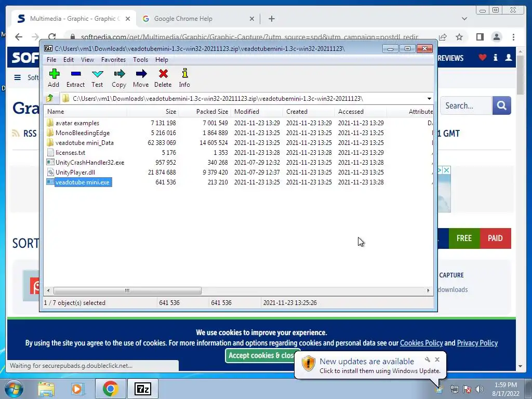Filter Softpedia results by FREE
The image size is (532, 399).
pos(464,238)
